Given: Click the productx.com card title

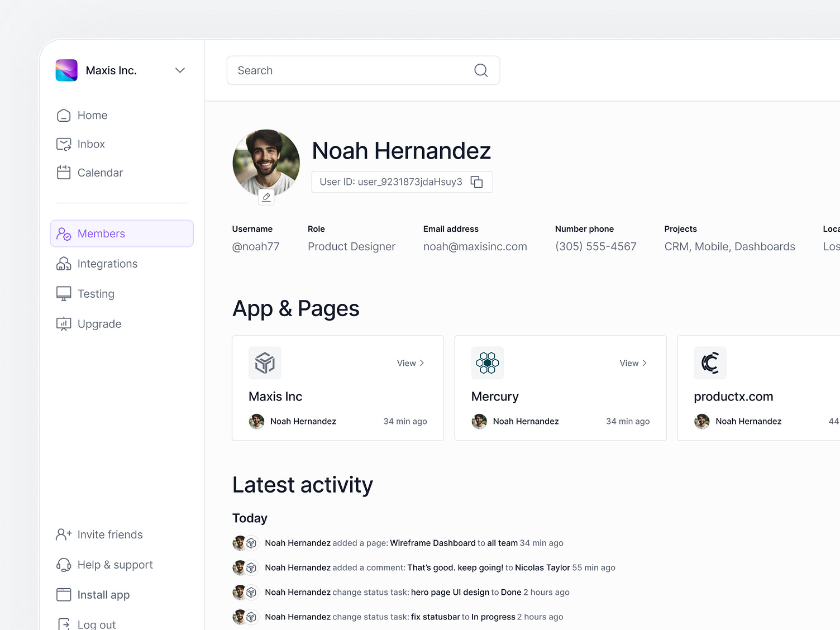Looking at the screenshot, I should coord(733,397).
